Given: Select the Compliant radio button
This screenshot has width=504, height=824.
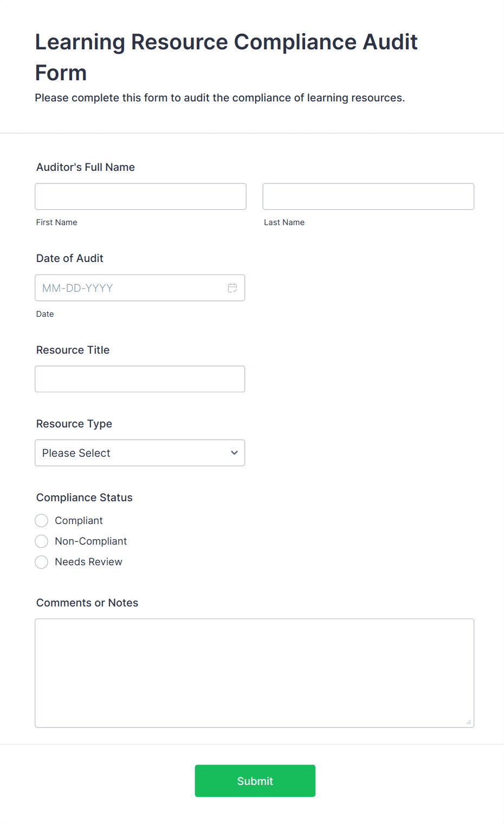Looking at the screenshot, I should 42,521.
